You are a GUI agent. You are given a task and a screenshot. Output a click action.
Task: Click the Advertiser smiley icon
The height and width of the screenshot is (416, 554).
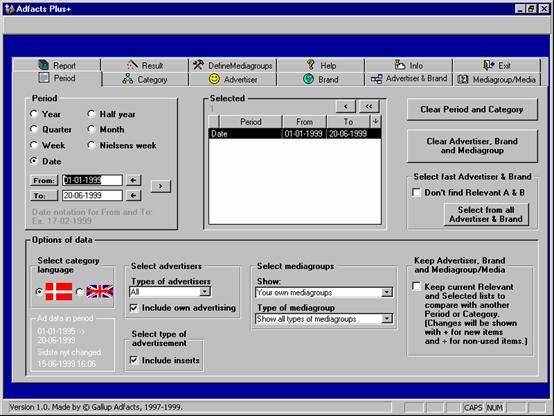(x=214, y=79)
